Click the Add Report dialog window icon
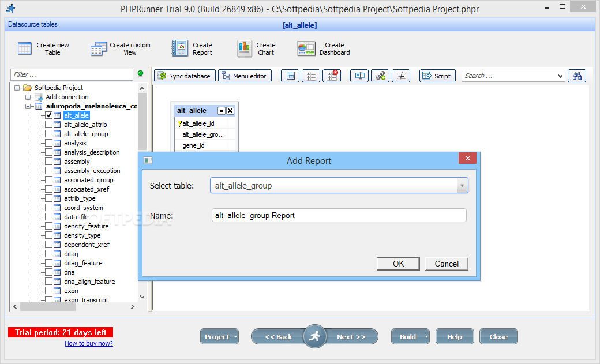Screen dimensions: 600x364 click(148, 160)
